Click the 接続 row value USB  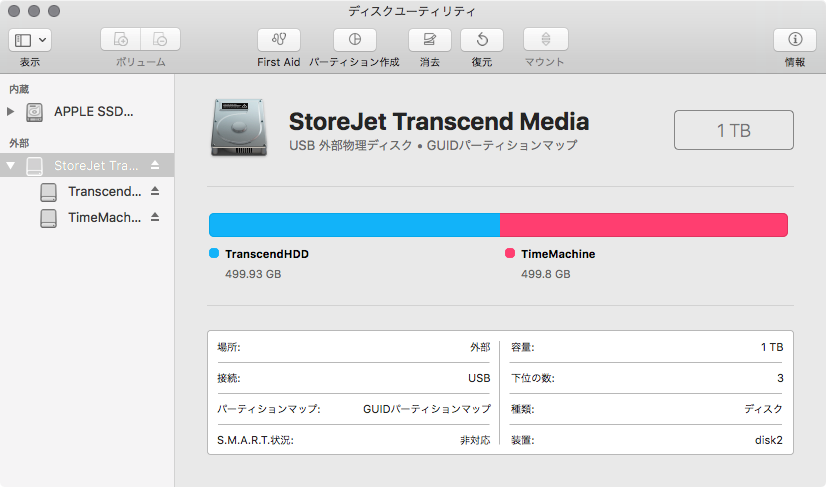tap(479, 378)
